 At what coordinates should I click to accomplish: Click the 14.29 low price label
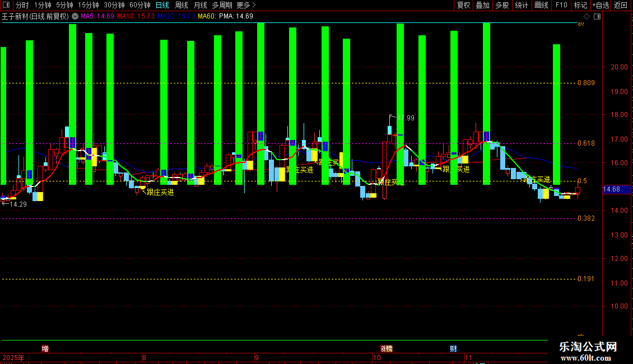point(18,204)
